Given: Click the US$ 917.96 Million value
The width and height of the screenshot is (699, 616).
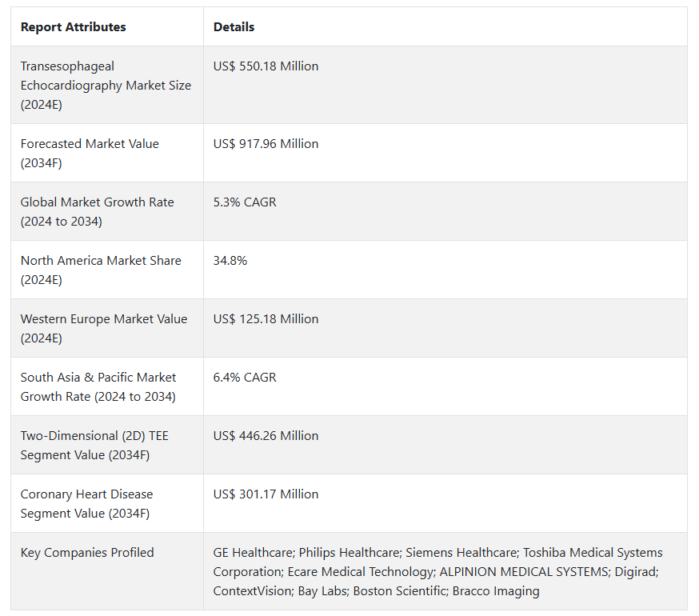Looking at the screenshot, I should (266, 144).
